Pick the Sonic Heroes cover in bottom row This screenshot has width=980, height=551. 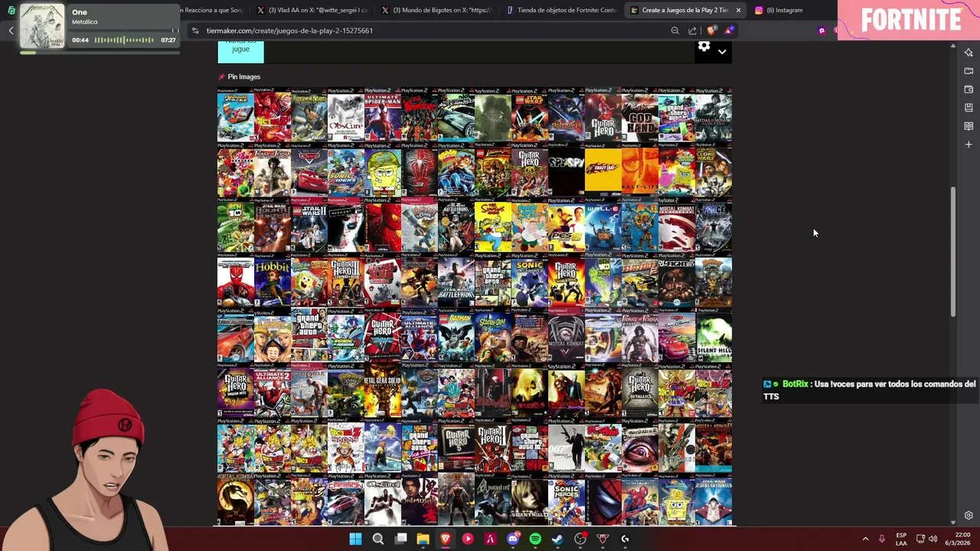(567, 499)
